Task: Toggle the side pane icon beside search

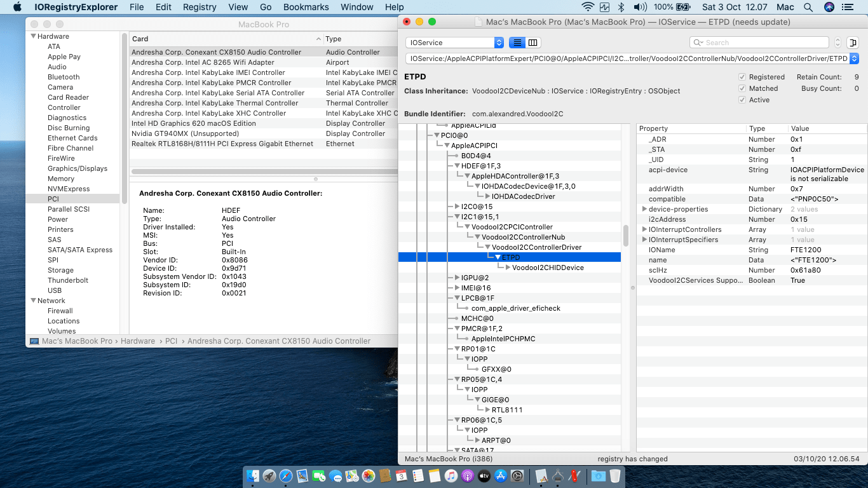Action: (x=852, y=43)
